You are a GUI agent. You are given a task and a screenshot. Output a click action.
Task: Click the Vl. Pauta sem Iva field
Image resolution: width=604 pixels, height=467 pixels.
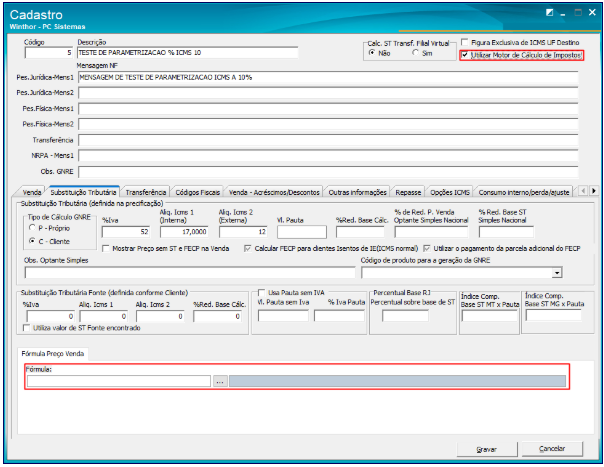[x=284, y=316]
